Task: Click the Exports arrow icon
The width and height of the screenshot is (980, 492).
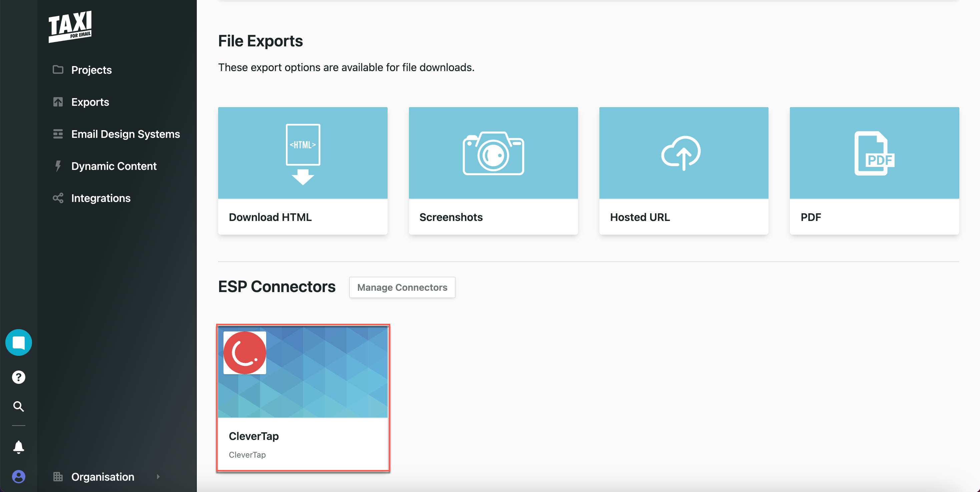Action: pyautogui.click(x=58, y=102)
